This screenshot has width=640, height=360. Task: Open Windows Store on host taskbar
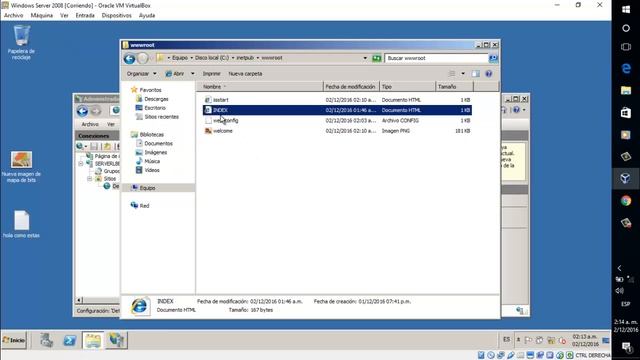[x=626, y=112]
